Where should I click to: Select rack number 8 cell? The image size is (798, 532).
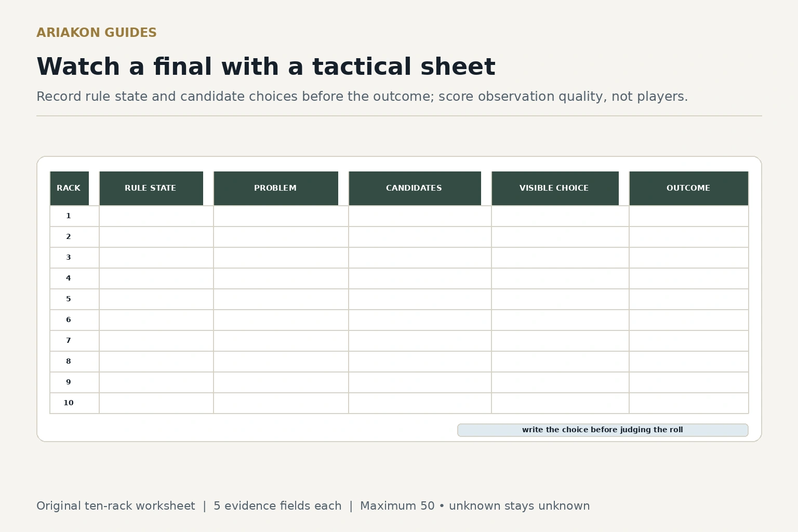pyautogui.click(x=74, y=362)
